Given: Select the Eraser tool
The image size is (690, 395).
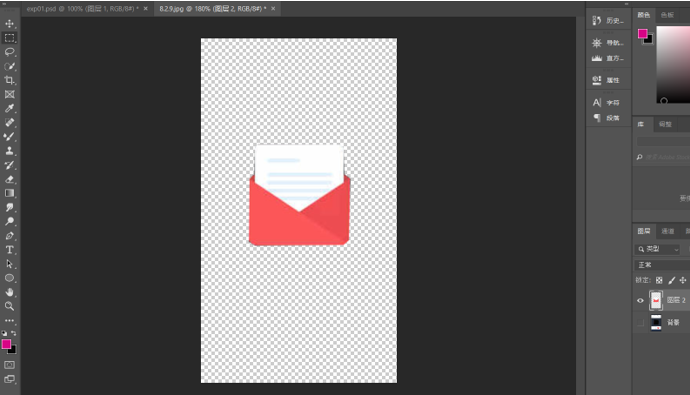Looking at the screenshot, I should pos(9,179).
